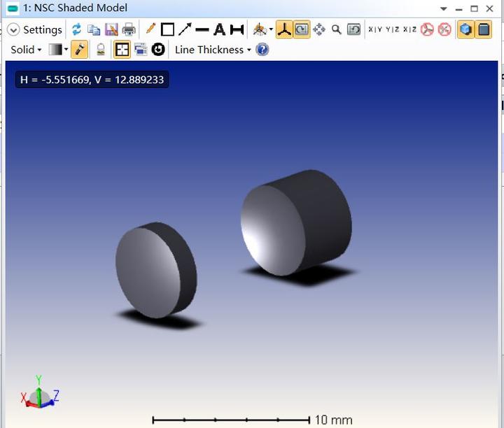Copy the shaded model image
Viewport: 504px width, 428px height.
(94, 30)
